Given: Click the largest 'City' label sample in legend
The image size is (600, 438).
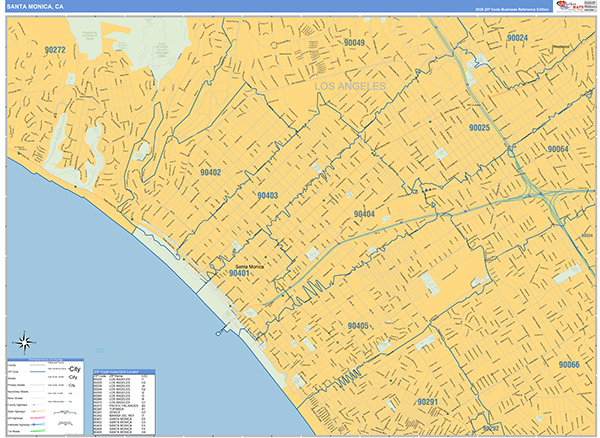Looking at the screenshot, I should [75, 370].
